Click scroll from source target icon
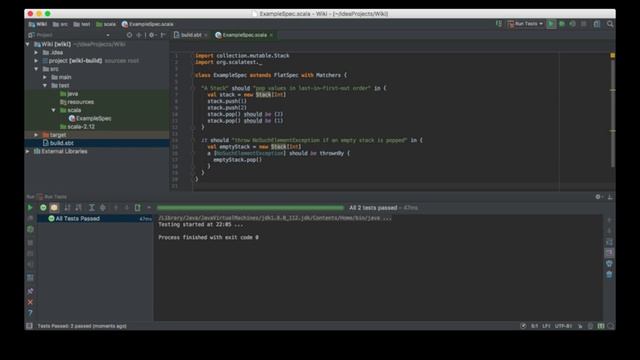The height and width of the screenshot is (360, 640). [x=129, y=35]
